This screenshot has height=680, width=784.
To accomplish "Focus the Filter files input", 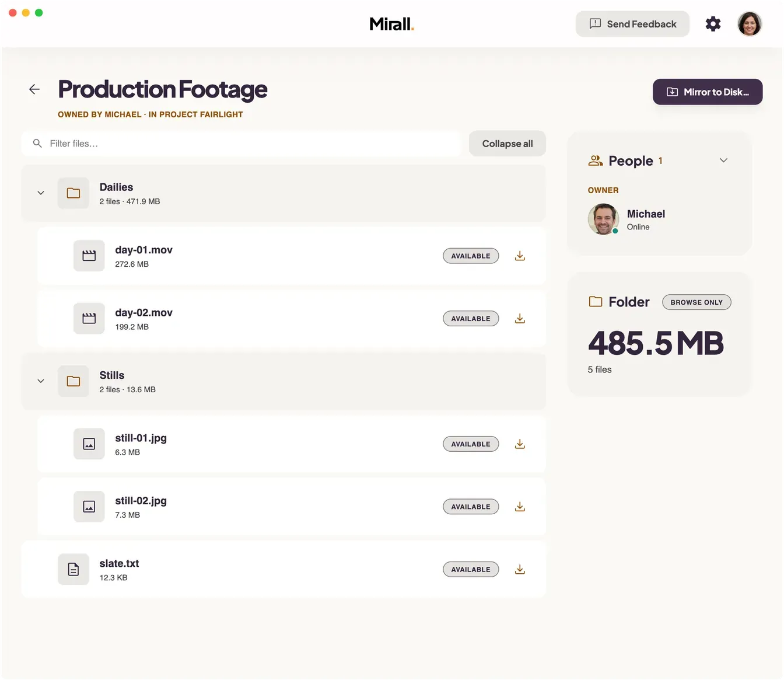I will pyautogui.click(x=241, y=144).
